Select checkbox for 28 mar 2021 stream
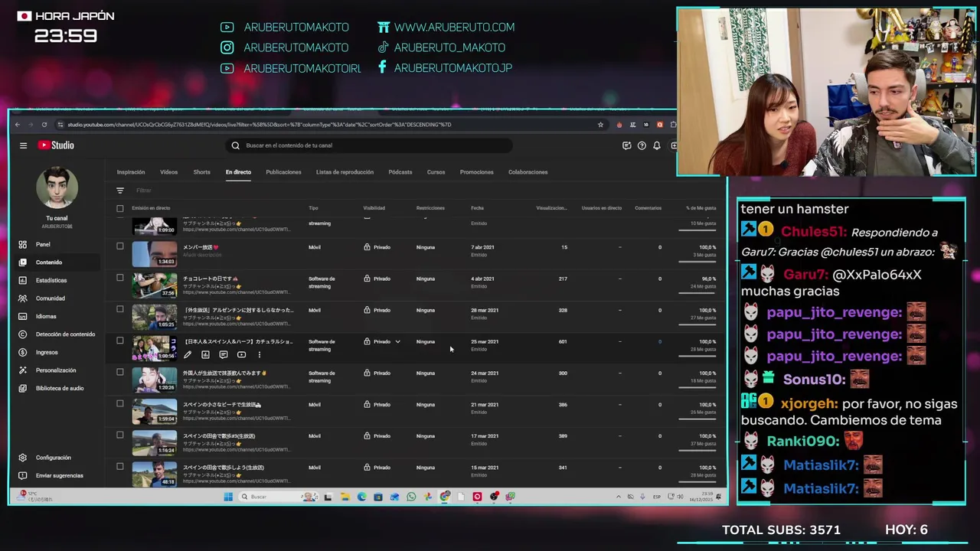Screen dimensions: 980x551 (119, 309)
